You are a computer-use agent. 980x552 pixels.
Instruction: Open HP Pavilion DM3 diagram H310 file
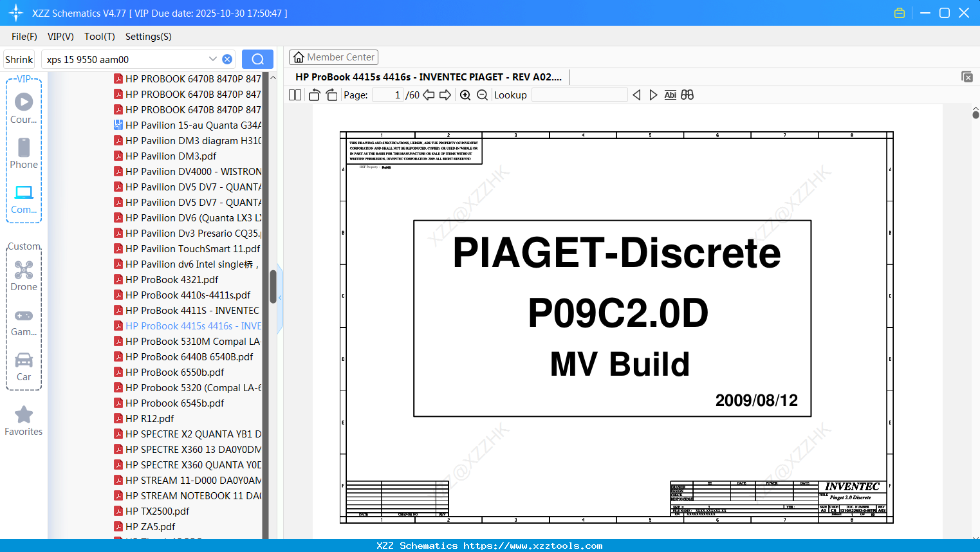point(188,141)
